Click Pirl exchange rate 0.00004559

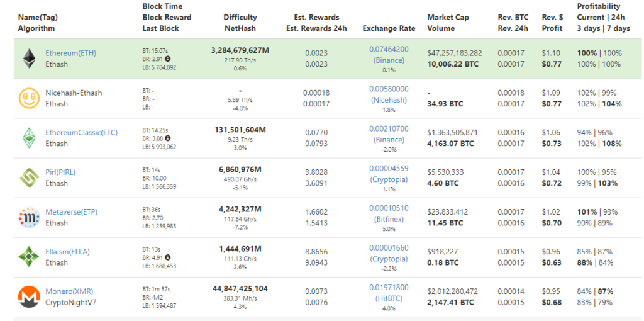389,169
